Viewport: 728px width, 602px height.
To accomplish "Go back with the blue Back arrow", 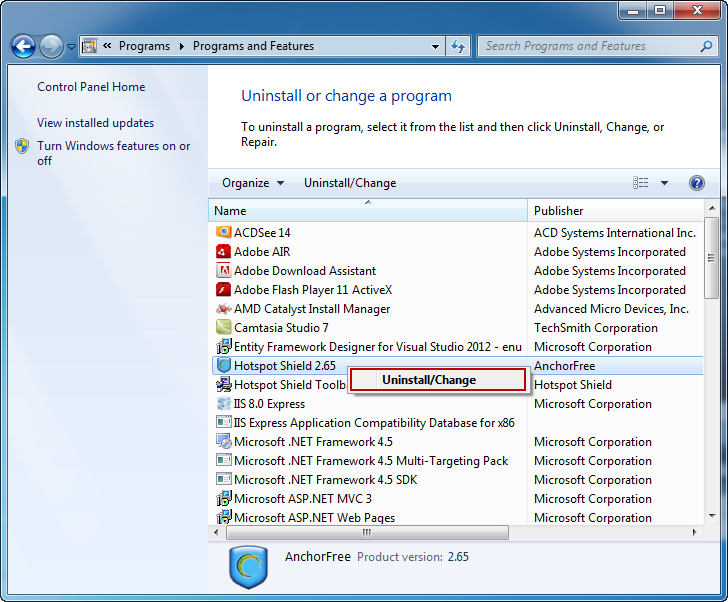I will [x=23, y=46].
